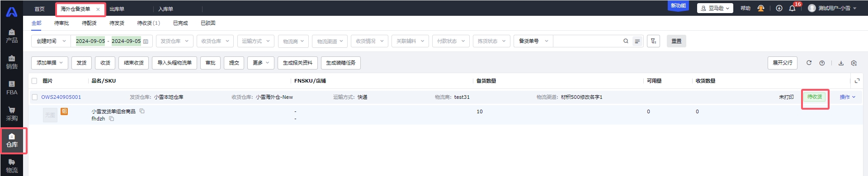The width and height of the screenshot is (868, 176).
Task: Open order link OWS240905001
Action: coord(61,97)
